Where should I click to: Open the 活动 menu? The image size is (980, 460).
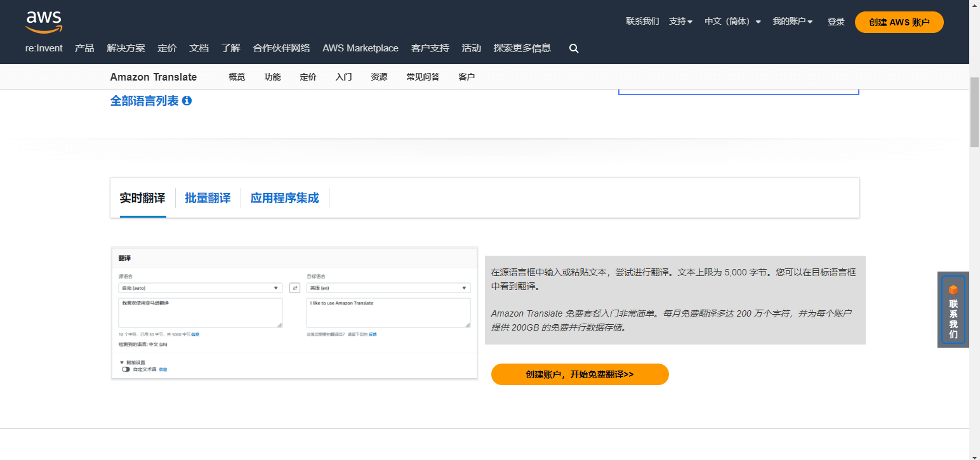471,48
